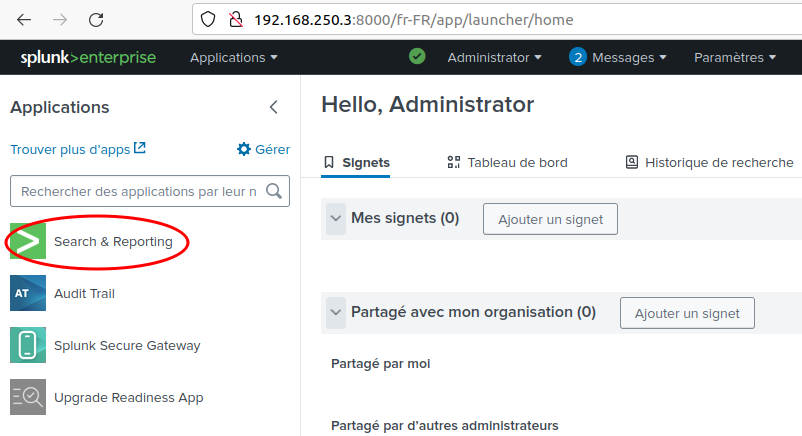Click Partagé avec mon organisation (0) title
The image size is (802, 436).
coord(474,312)
